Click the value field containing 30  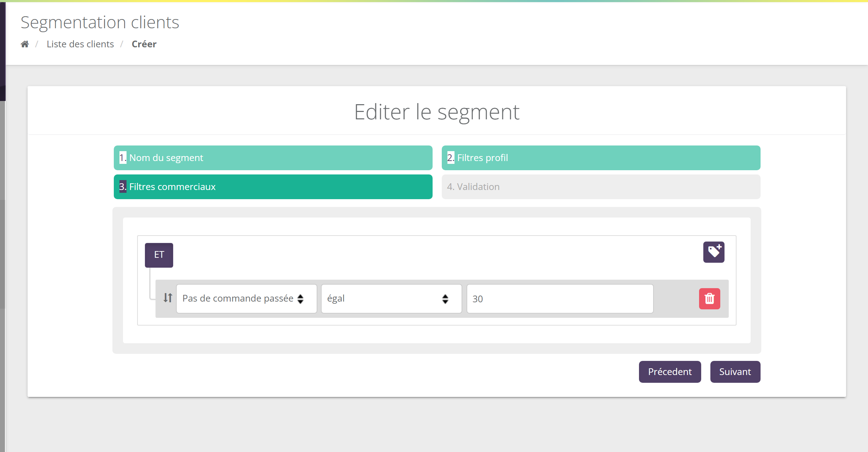point(560,299)
